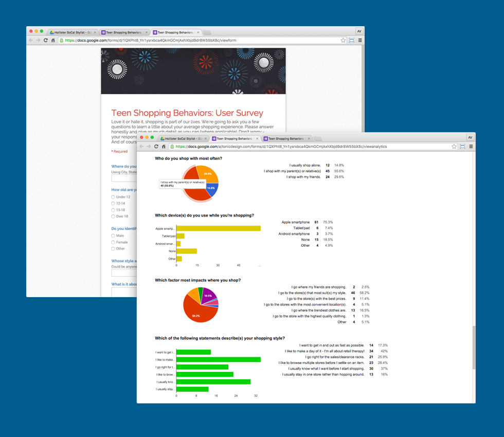Screen dimensions: 504x437
Task: Click 'I go right for the sales/clearance racks.' row
Action: coord(347,357)
